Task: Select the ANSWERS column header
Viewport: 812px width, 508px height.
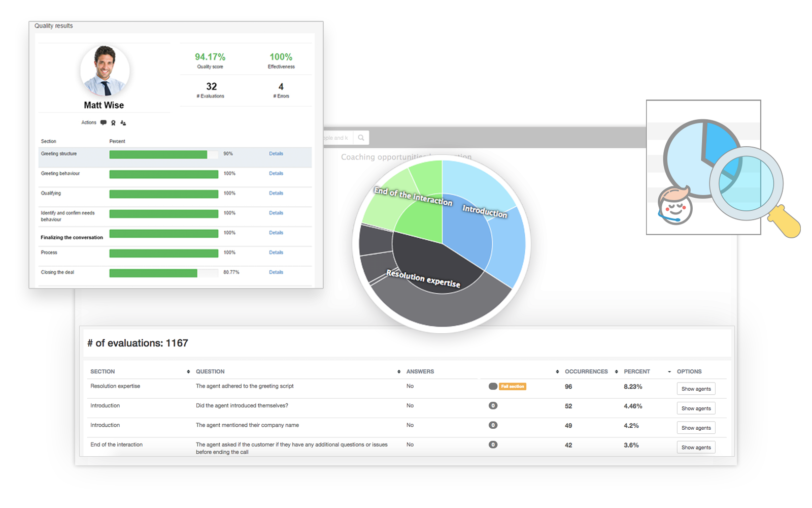Action: pos(420,371)
